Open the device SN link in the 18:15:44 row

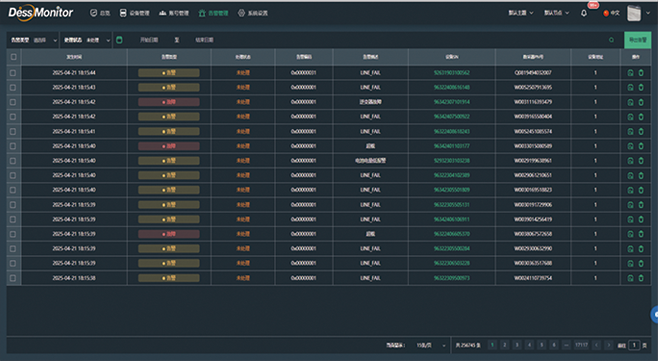point(452,73)
